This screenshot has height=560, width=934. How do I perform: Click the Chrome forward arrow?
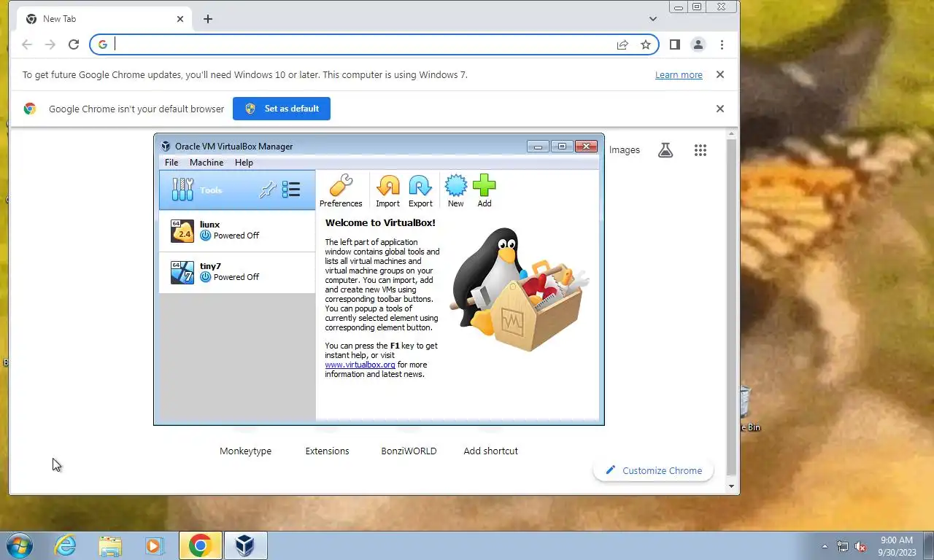50,44
